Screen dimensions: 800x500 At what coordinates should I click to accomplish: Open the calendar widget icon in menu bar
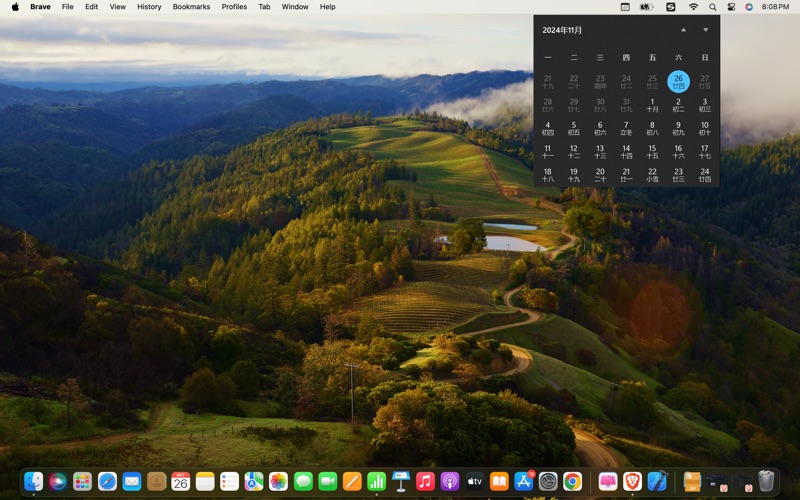point(625,7)
